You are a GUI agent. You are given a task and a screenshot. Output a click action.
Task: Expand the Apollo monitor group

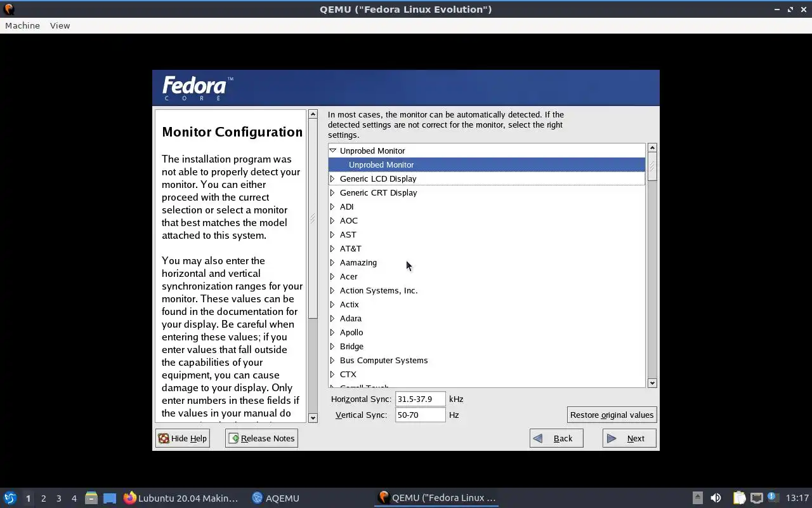[x=332, y=332]
